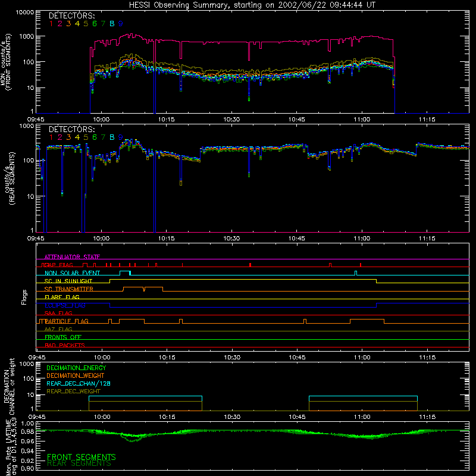Image resolution: width=476 pixels, height=476 pixels.
Task: Click green detector number 6 in rear segments legend
Action: (x=95, y=137)
